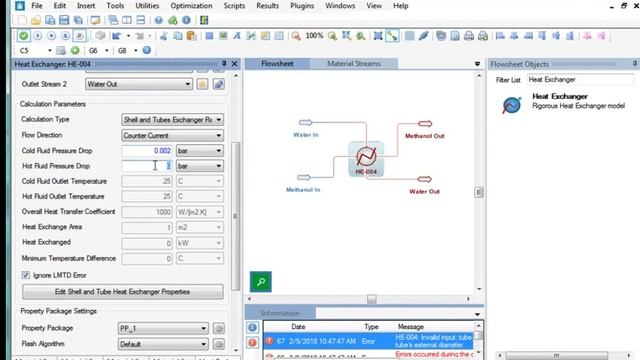Click the HE-004 panel vertical scrollbar
Image resolution: width=640 pixels, height=360 pixels.
click(235, 216)
